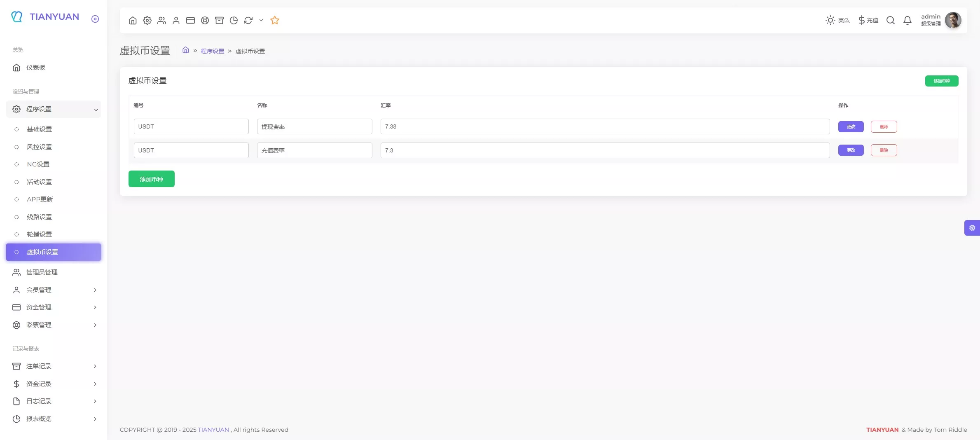
Task: Open the notifications bell icon
Action: pyautogui.click(x=907, y=20)
